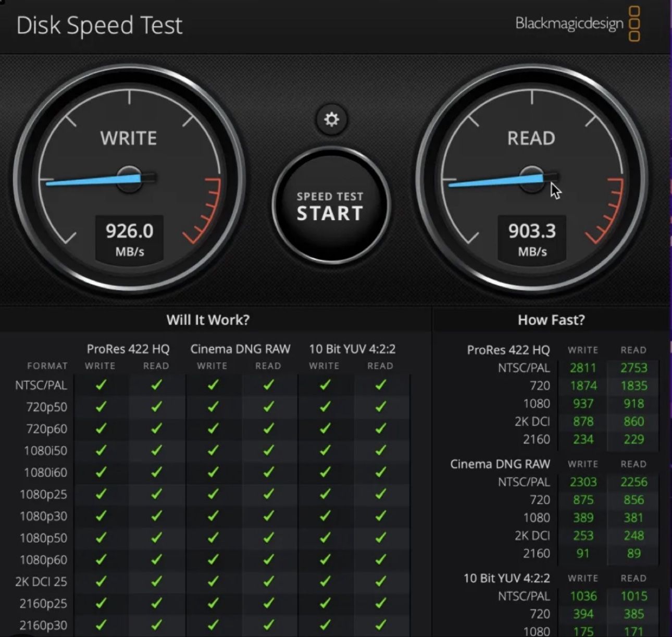
Task: Click the 1080p25 format row label
Action: [44, 494]
